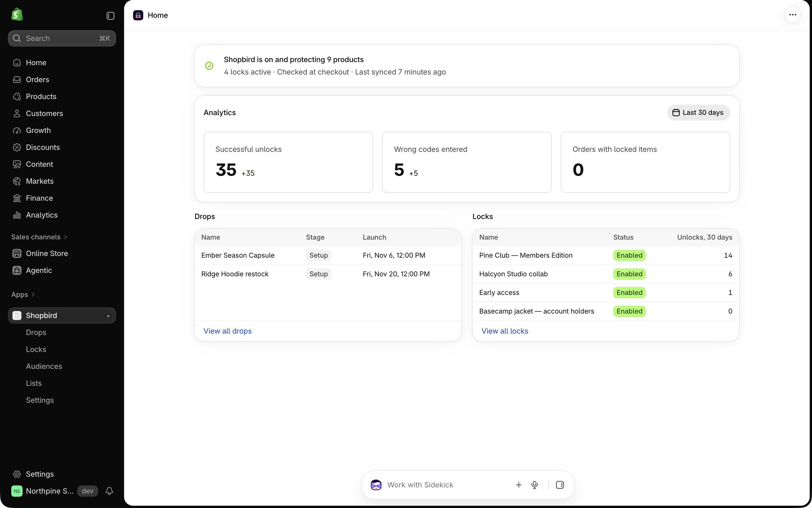Click the Growth gauge icon

(x=17, y=130)
